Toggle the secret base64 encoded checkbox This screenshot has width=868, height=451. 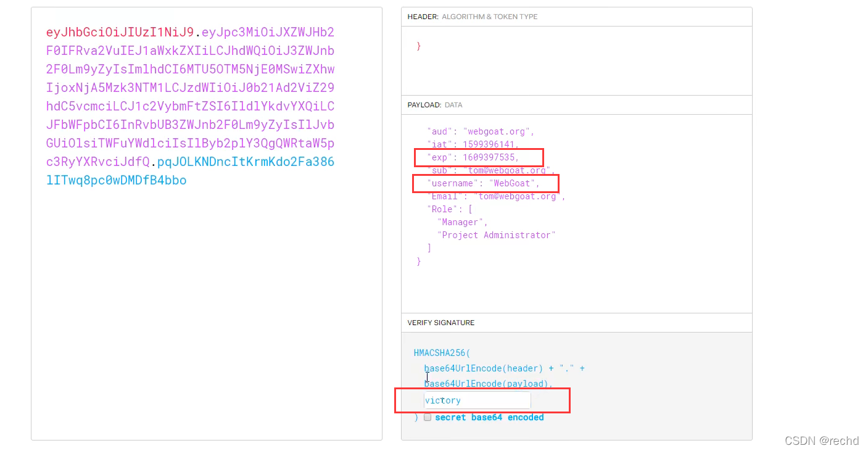[x=428, y=418]
